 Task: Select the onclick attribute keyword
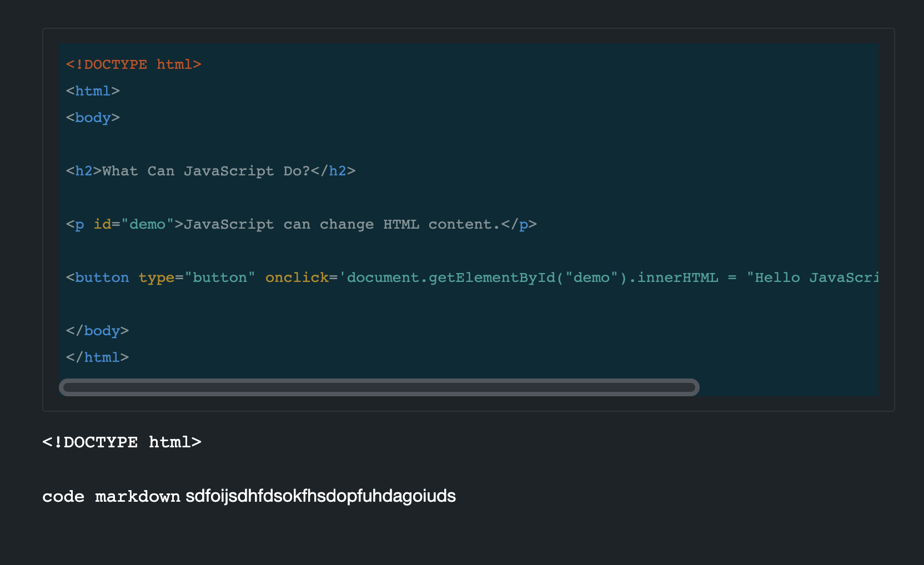point(296,277)
